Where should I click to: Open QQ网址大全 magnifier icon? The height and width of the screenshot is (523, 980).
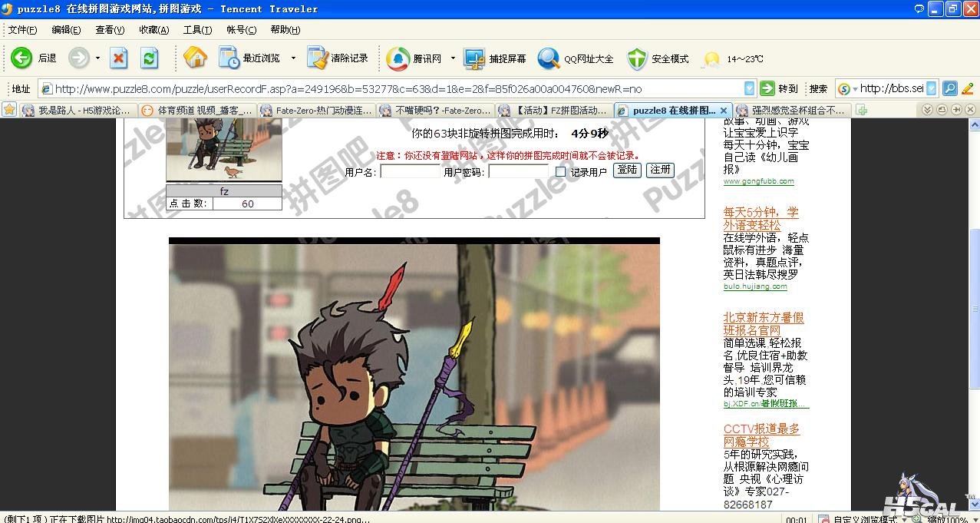[x=549, y=58]
